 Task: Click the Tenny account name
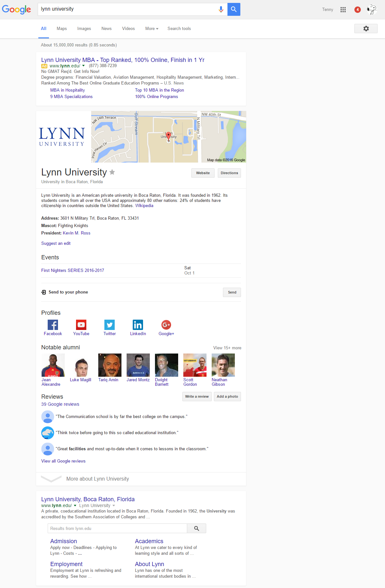(328, 10)
